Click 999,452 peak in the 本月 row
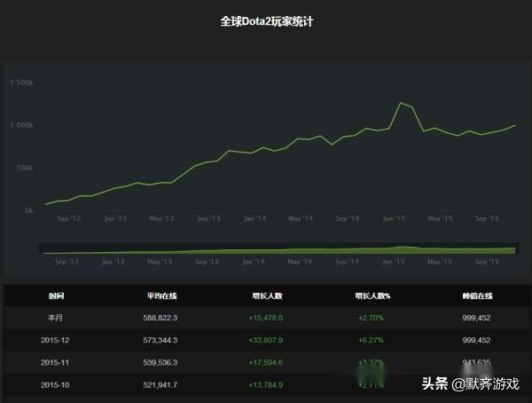The image size is (532, 403). click(x=476, y=318)
